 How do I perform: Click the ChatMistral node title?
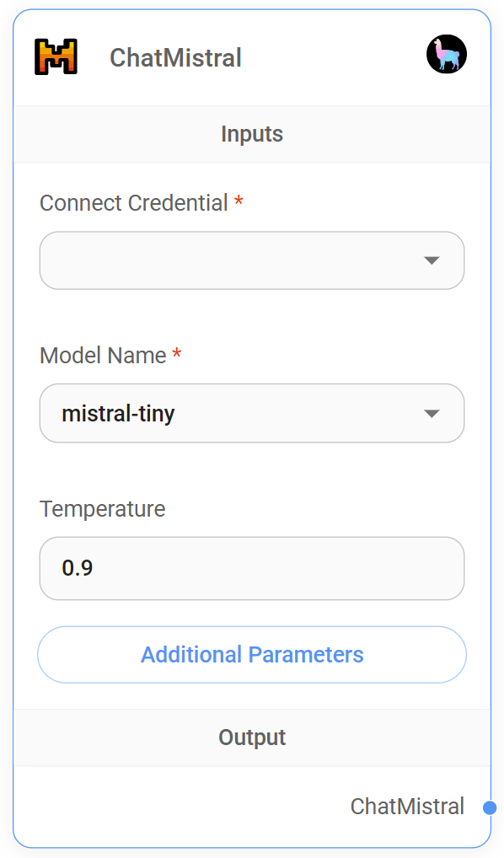[176, 57]
